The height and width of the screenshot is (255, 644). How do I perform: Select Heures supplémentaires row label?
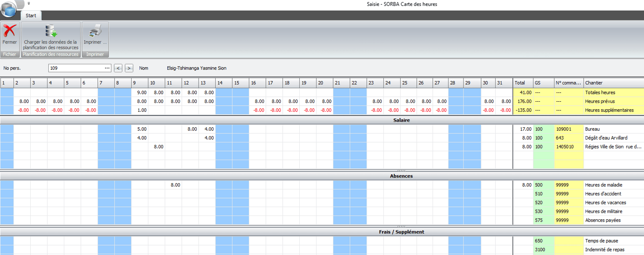609,110
